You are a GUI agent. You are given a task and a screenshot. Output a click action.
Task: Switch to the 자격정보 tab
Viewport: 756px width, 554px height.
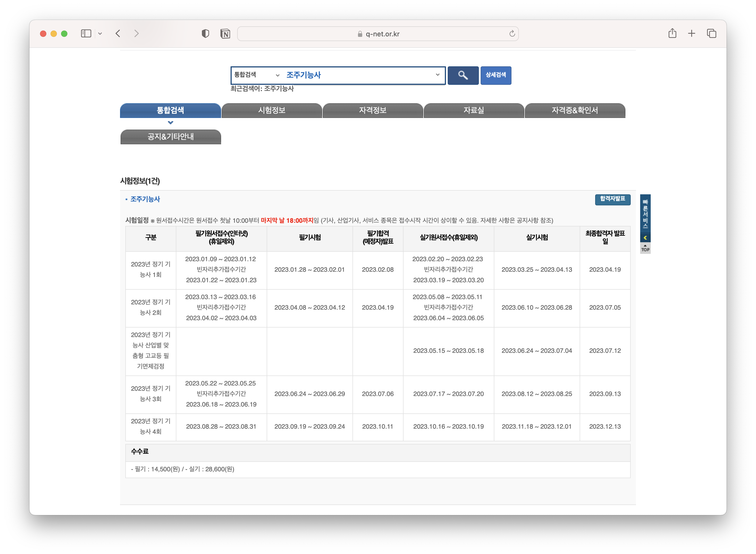tap(372, 110)
